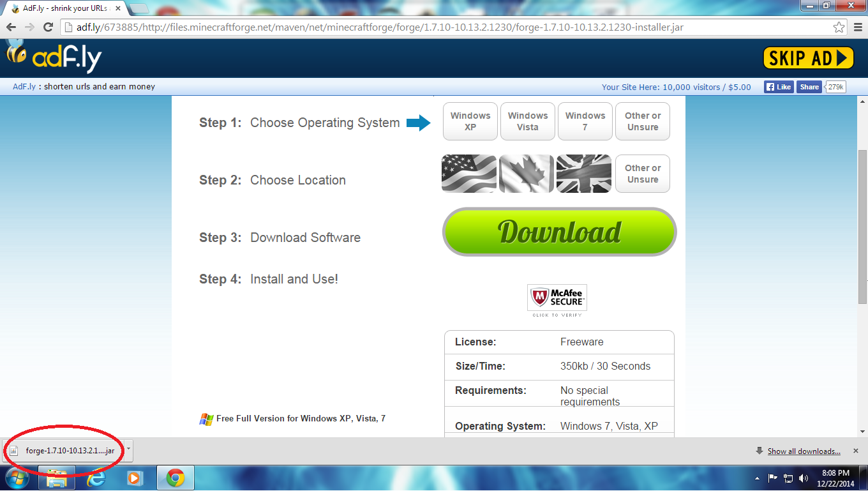Click the Chrome taskbar icon
The width and height of the screenshot is (868, 491).
tap(175, 478)
